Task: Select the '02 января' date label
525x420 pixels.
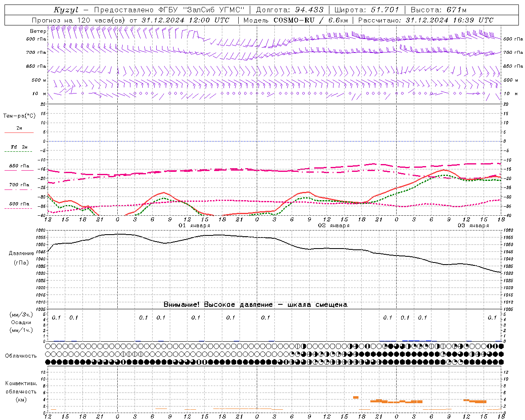Action: coord(333,226)
